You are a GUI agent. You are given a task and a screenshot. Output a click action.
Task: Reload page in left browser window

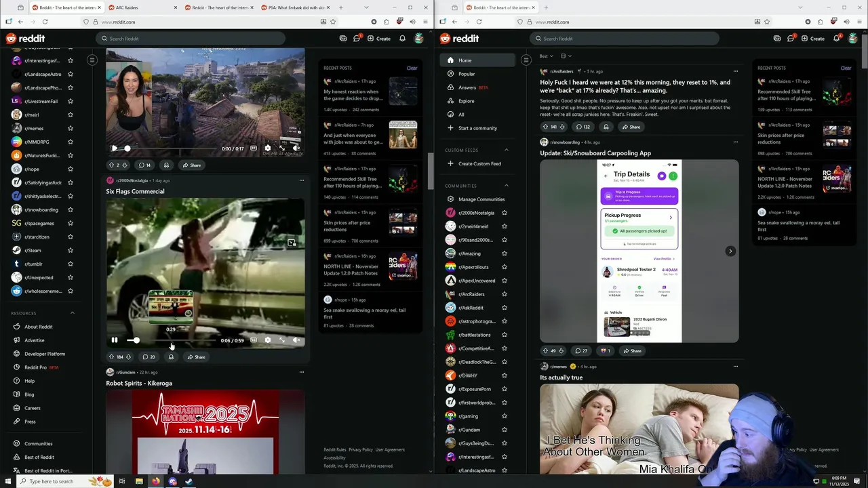pos(45,22)
